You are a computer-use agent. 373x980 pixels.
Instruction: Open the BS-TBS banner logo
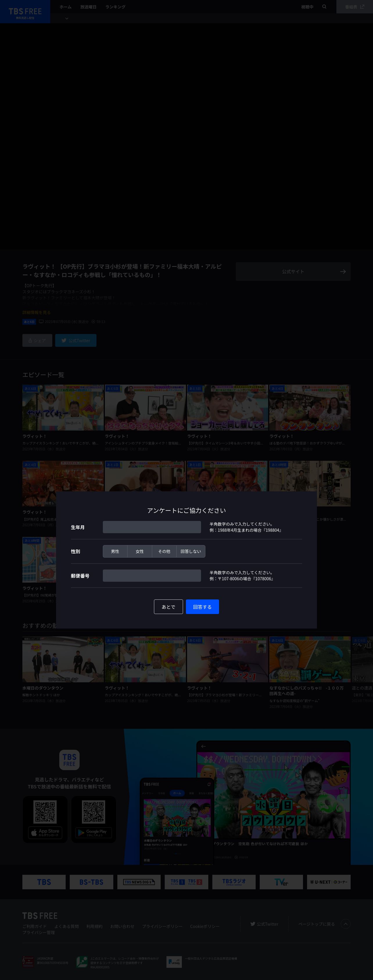click(91, 882)
